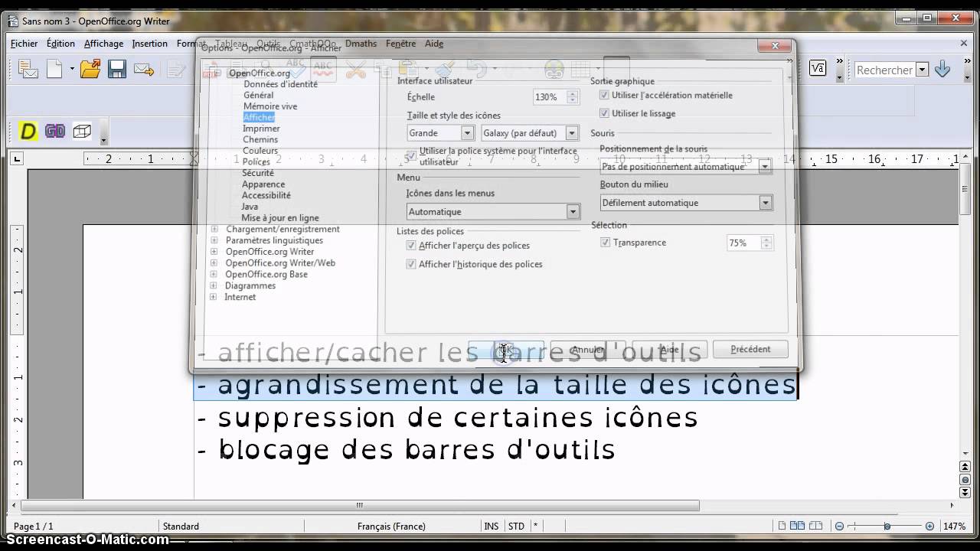Expand the Paramètres linguistiques tree node
The height and width of the screenshot is (551, 980).
214,240
